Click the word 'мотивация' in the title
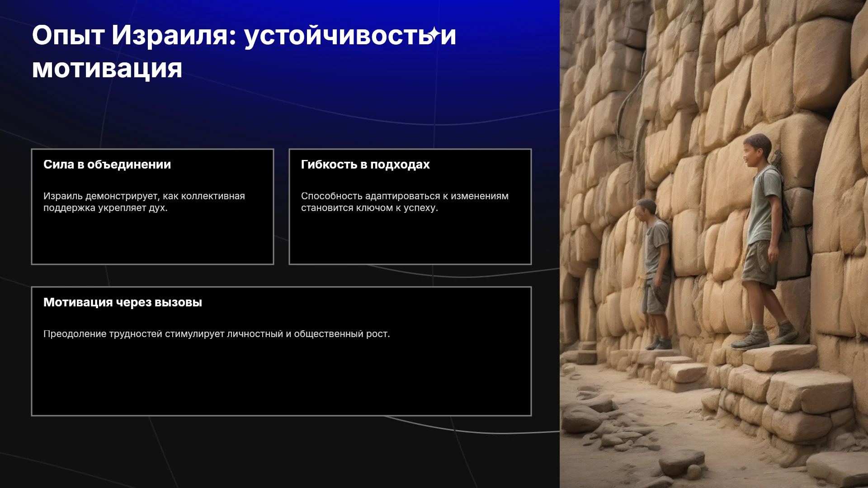Image resolution: width=868 pixels, height=488 pixels. (107, 68)
